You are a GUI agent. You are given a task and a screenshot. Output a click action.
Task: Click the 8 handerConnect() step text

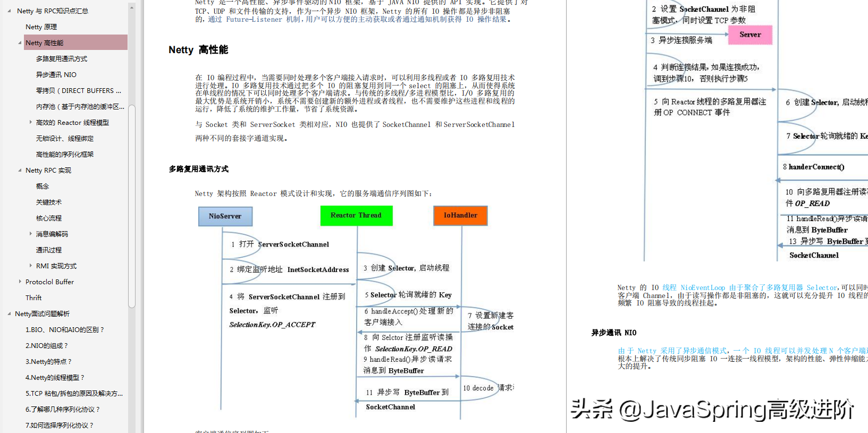point(813,167)
